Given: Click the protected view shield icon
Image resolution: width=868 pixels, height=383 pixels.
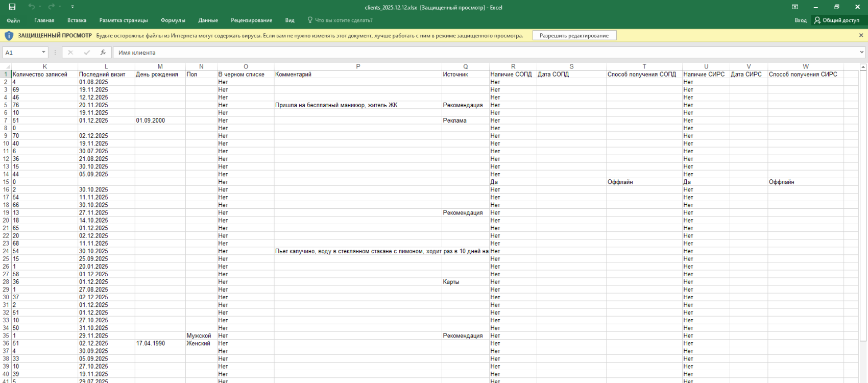Looking at the screenshot, I should pyautogui.click(x=9, y=36).
